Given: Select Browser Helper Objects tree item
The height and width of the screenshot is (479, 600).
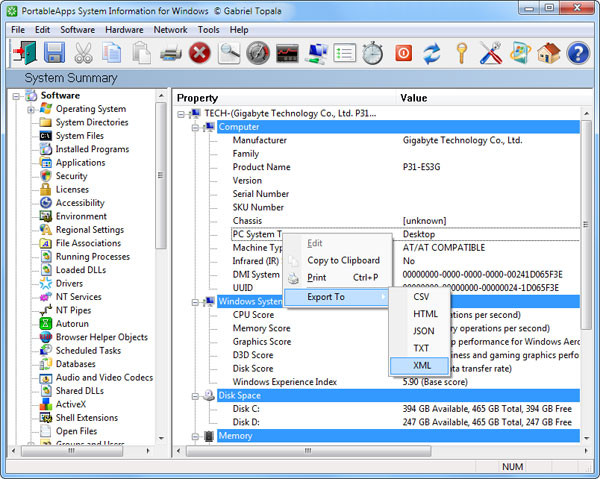Looking at the screenshot, I should (x=102, y=337).
